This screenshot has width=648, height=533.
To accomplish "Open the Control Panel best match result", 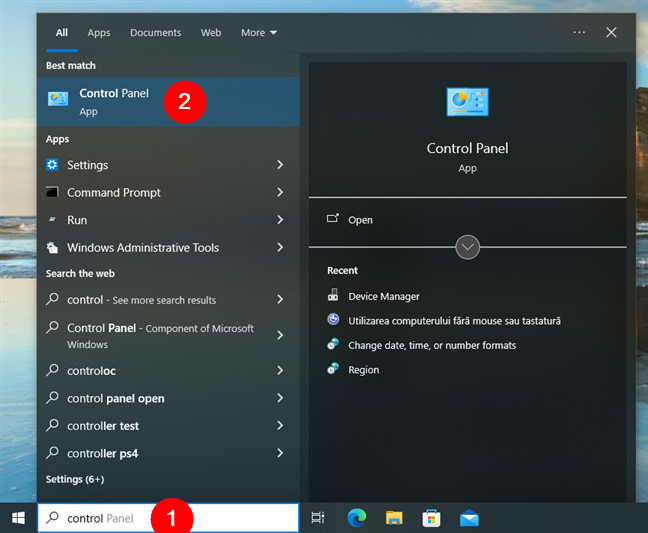I will click(168, 102).
